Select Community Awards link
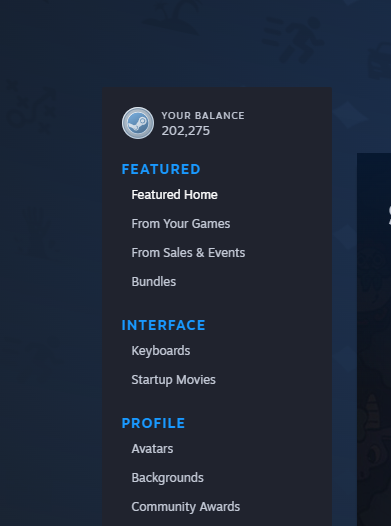Image resolution: width=391 pixels, height=526 pixels. tap(185, 507)
